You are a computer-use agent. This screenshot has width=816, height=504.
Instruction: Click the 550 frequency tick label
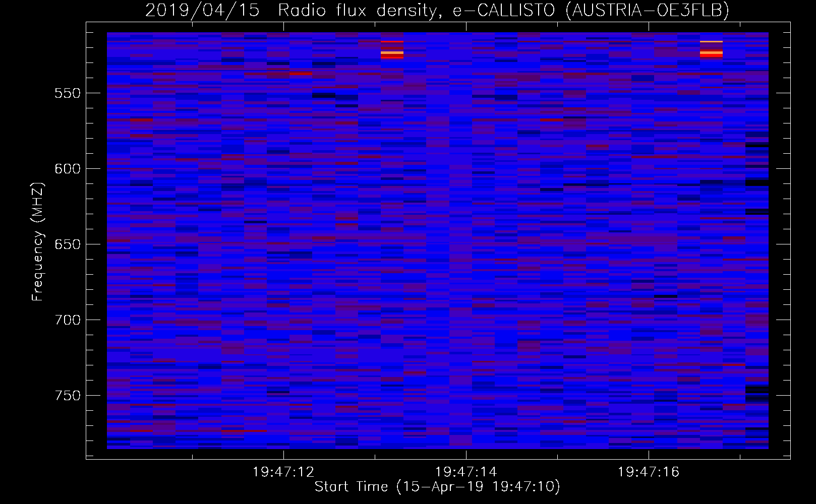coord(68,94)
